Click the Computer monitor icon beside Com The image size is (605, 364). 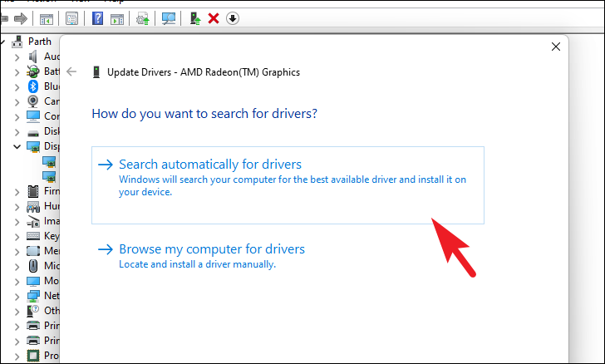(x=32, y=116)
